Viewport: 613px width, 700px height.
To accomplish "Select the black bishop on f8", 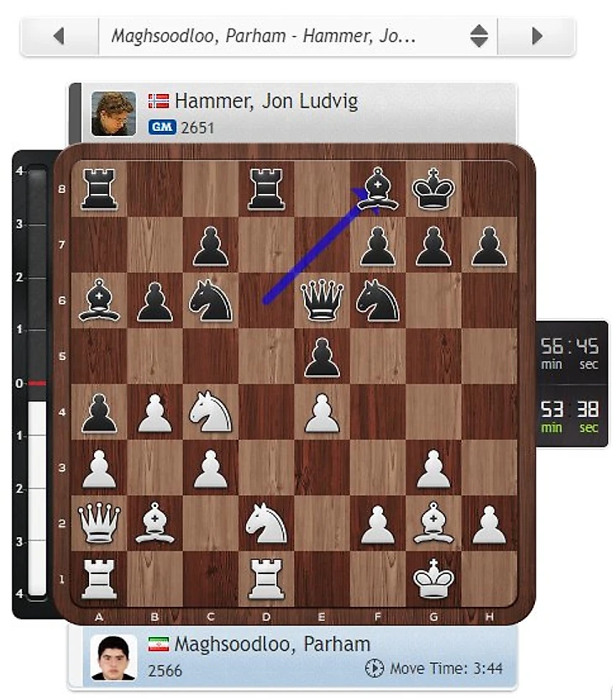I will [x=378, y=189].
